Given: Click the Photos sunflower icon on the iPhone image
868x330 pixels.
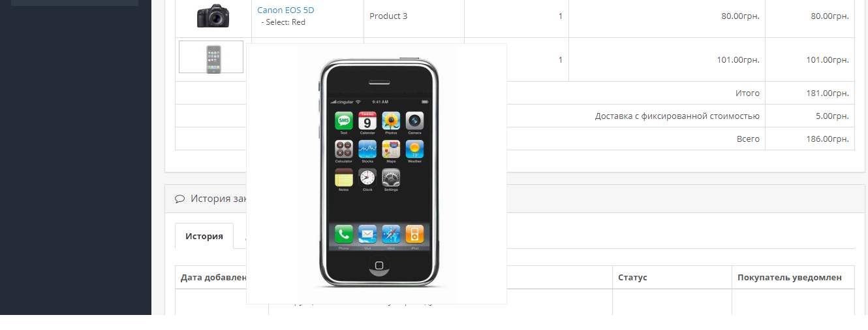Looking at the screenshot, I should pos(391,121).
